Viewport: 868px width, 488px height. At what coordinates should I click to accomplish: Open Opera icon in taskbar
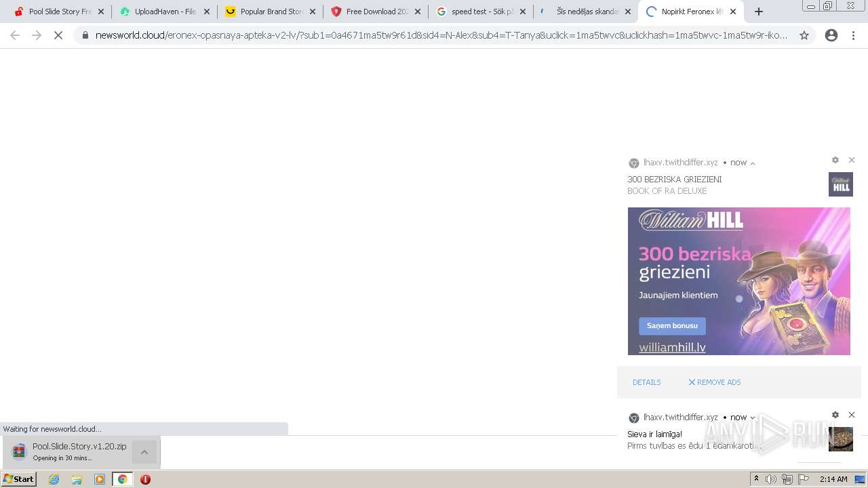pyautogui.click(x=145, y=479)
